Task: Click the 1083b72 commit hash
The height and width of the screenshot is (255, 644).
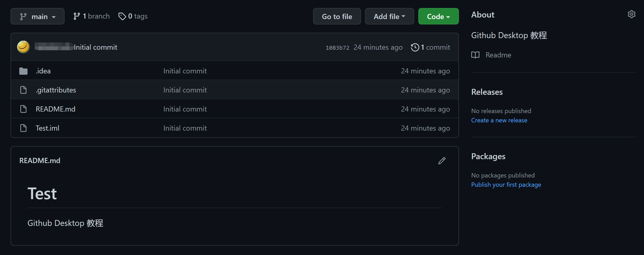Action: pos(337,48)
